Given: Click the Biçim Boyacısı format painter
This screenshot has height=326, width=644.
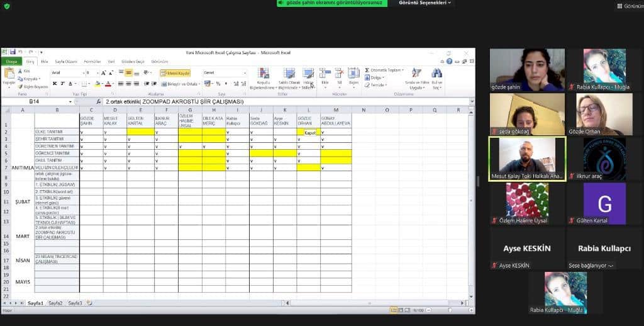Looking at the screenshot, I should tap(33, 86).
